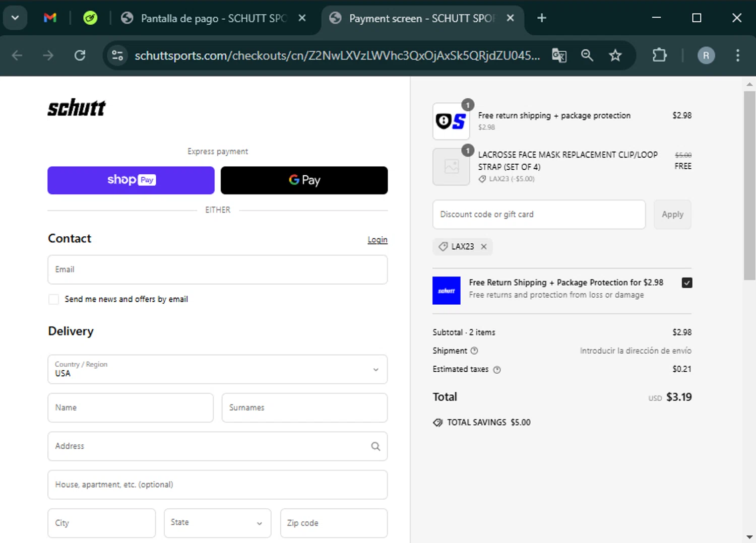The image size is (756, 543).
Task: Click the address search magnifier icon
Action: (x=375, y=446)
